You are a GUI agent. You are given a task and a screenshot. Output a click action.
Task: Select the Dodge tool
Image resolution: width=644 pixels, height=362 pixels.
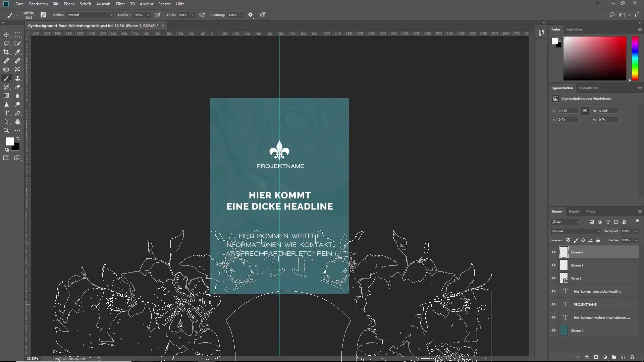(x=17, y=104)
